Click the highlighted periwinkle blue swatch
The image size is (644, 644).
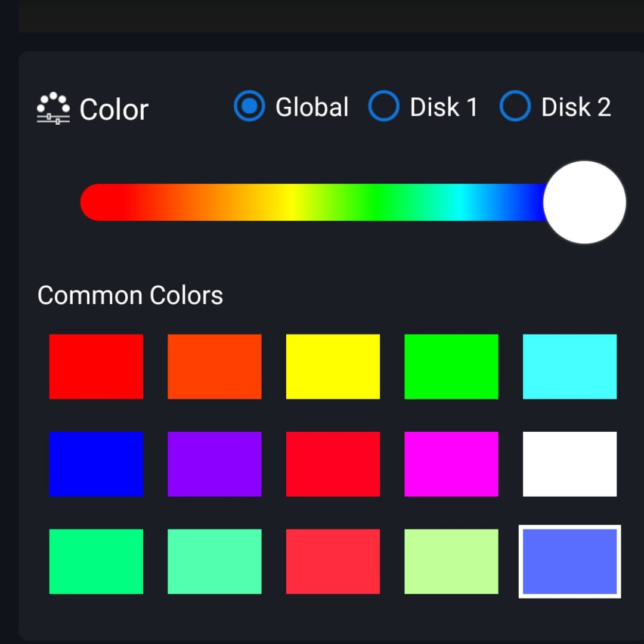coord(569,562)
